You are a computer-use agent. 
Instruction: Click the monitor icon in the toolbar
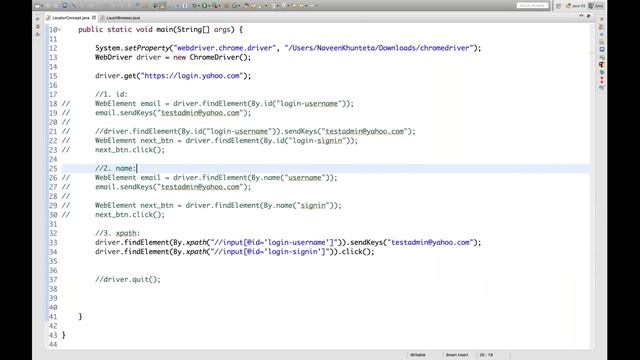click(64, 6)
